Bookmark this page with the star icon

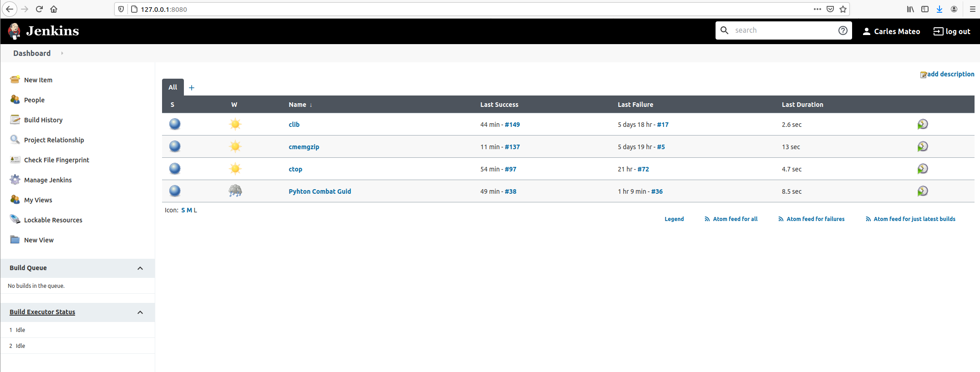click(x=843, y=9)
